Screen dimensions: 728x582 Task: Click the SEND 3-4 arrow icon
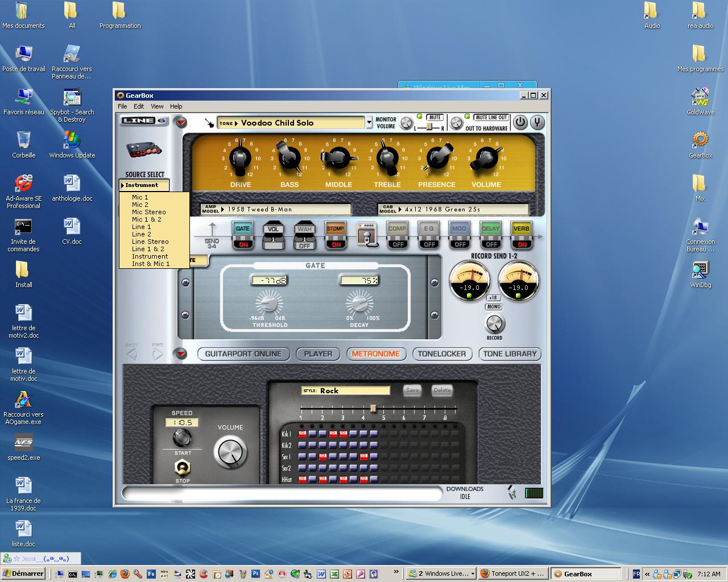212,230
